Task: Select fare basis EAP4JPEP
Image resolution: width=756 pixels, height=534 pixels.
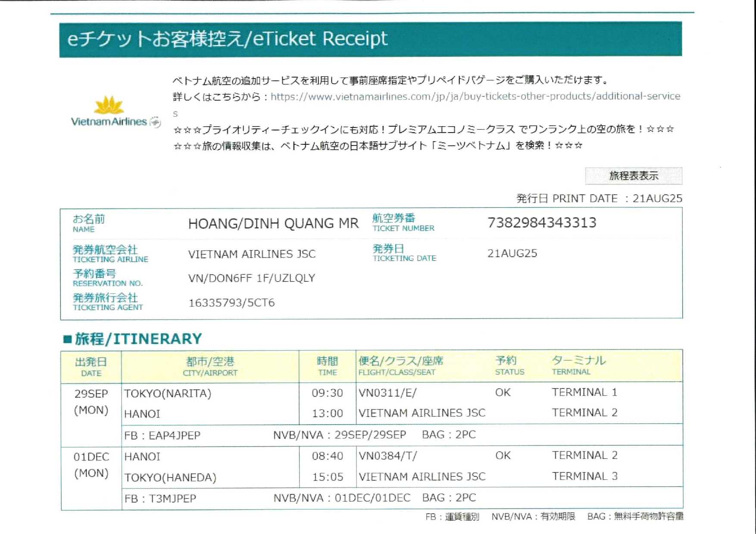Action: click(174, 435)
